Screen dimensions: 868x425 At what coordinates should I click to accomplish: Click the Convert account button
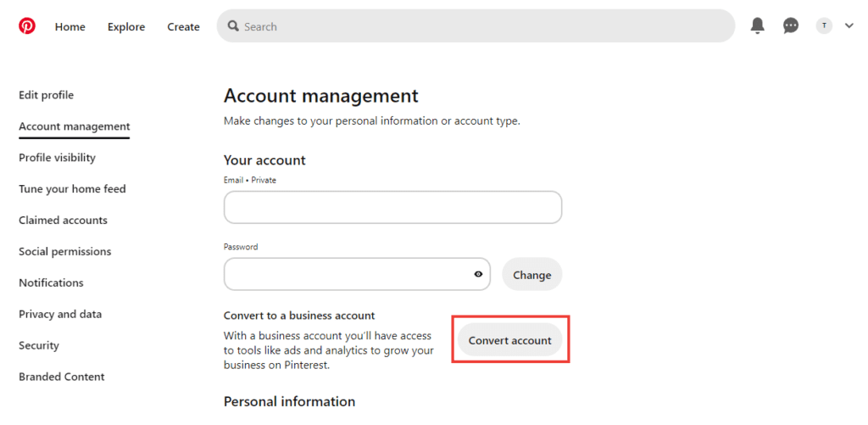point(510,340)
